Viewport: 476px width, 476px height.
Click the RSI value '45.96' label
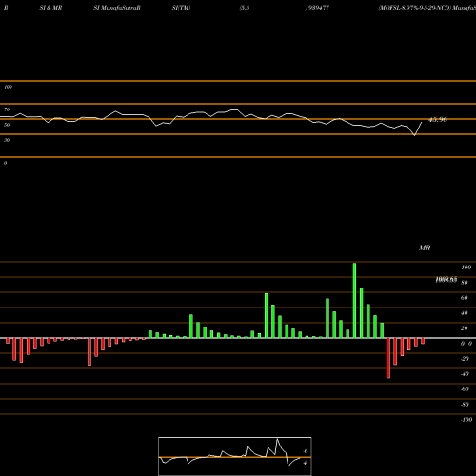click(x=438, y=120)
